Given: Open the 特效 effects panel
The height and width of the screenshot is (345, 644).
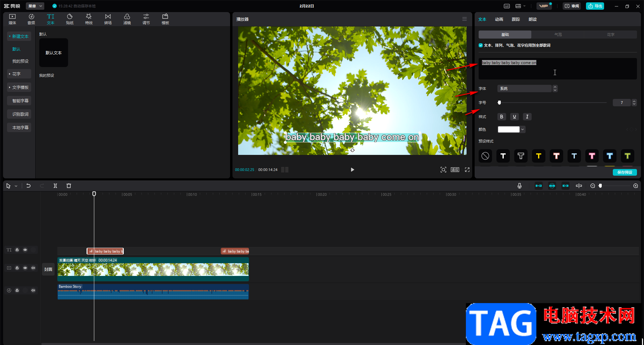Looking at the screenshot, I should point(89,19).
